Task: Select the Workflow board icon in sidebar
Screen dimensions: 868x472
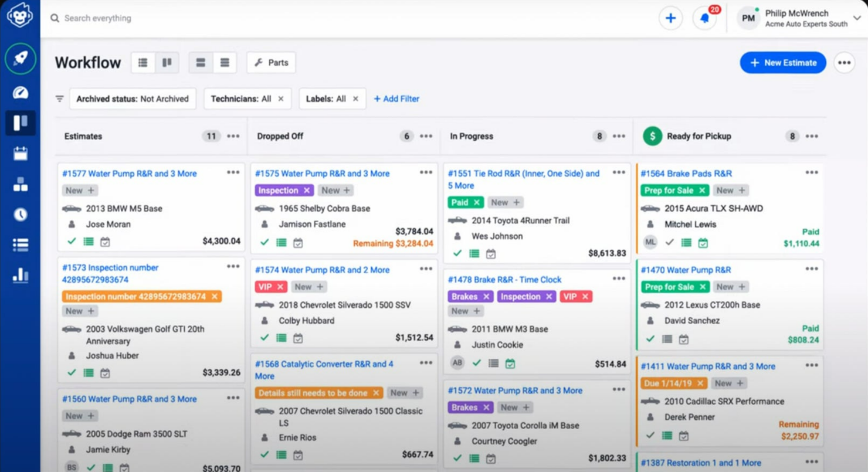Action: (x=21, y=123)
